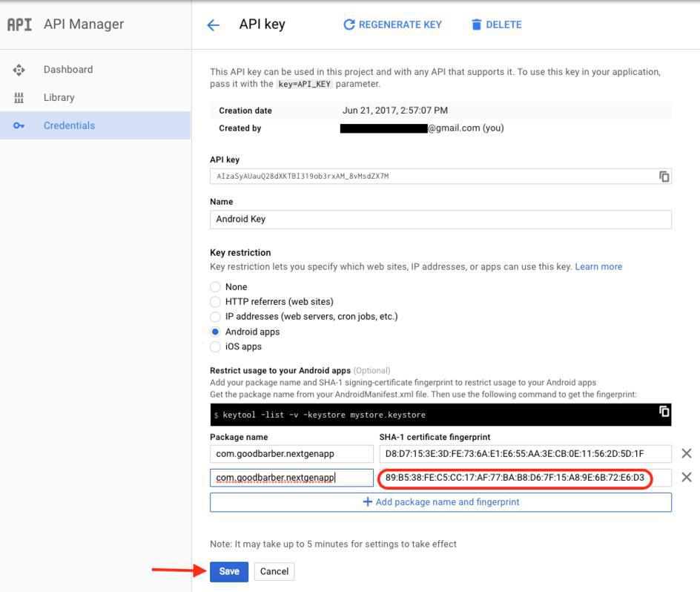Select the None key restriction option

[x=215, y=287]
